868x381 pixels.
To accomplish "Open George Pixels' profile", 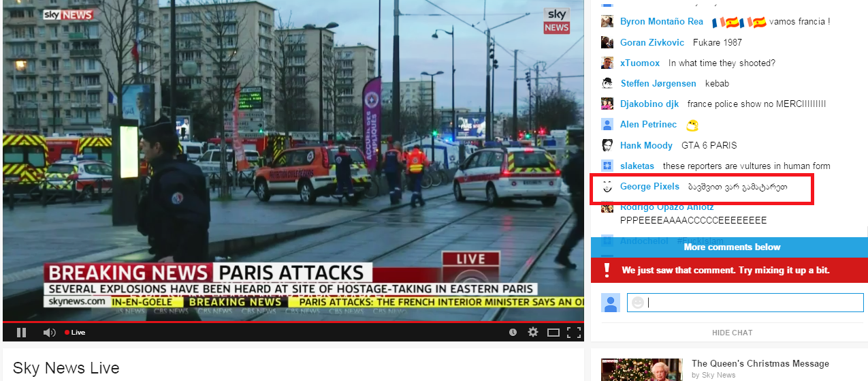I will 649,187.
